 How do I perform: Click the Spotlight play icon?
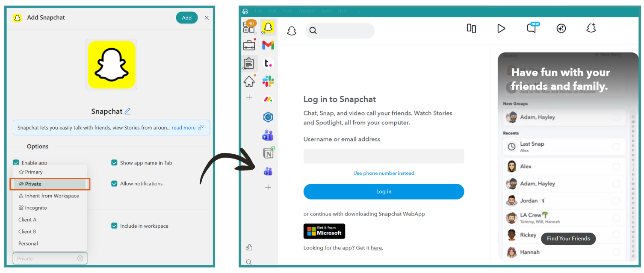pos(501,28)
